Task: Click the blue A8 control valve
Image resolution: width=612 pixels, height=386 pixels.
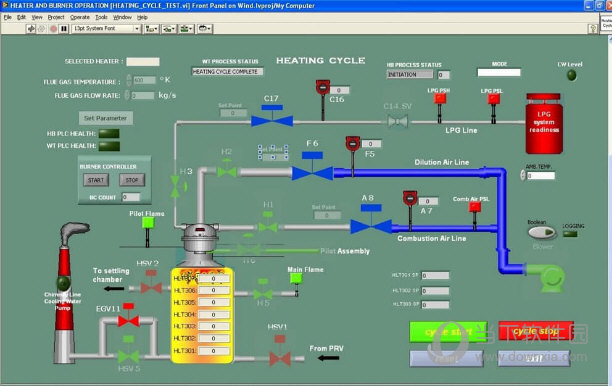Action: [x=371, y=227]
